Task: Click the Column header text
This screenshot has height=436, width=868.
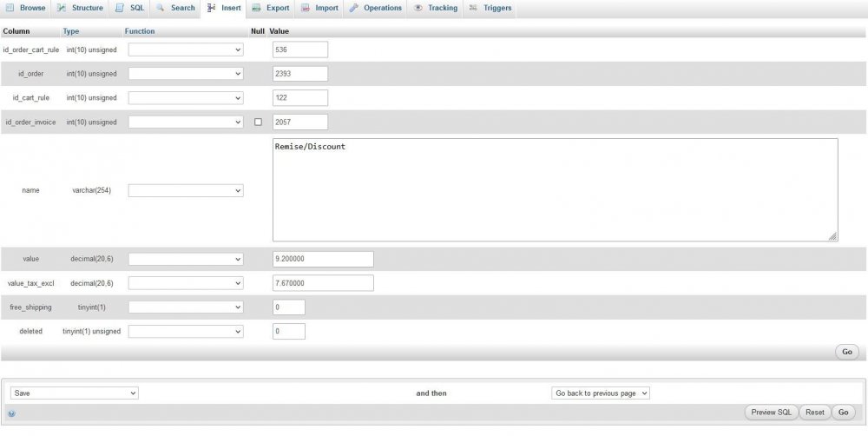Action: coord(16,31)
